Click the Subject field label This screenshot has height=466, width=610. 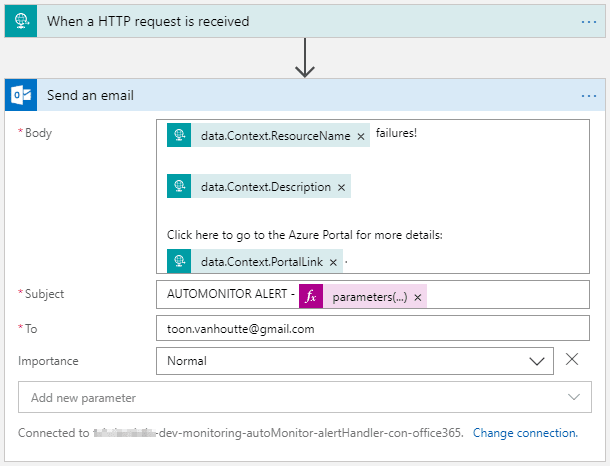[x=44, y=294]
